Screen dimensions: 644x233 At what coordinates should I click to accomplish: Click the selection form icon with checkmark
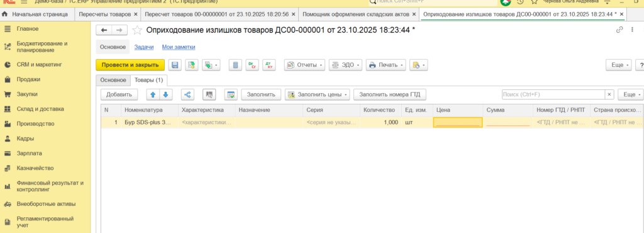[x=231, y=94]
